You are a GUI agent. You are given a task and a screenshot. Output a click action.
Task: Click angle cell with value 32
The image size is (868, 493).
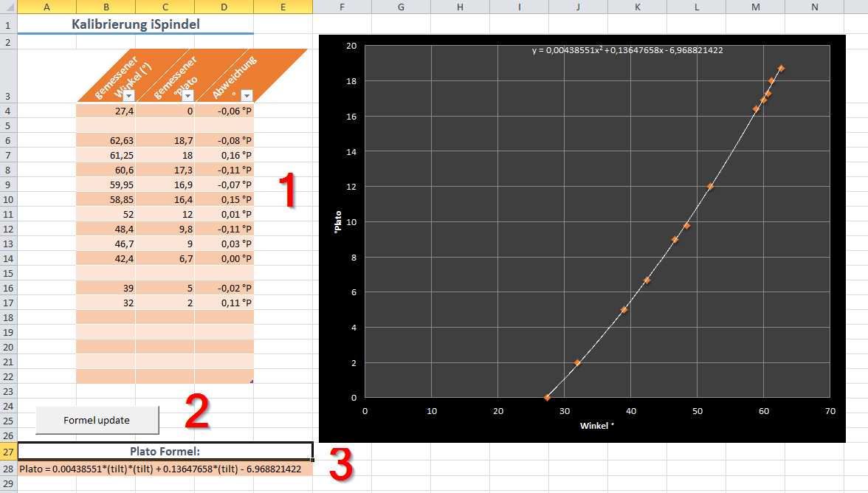point(106,303)
